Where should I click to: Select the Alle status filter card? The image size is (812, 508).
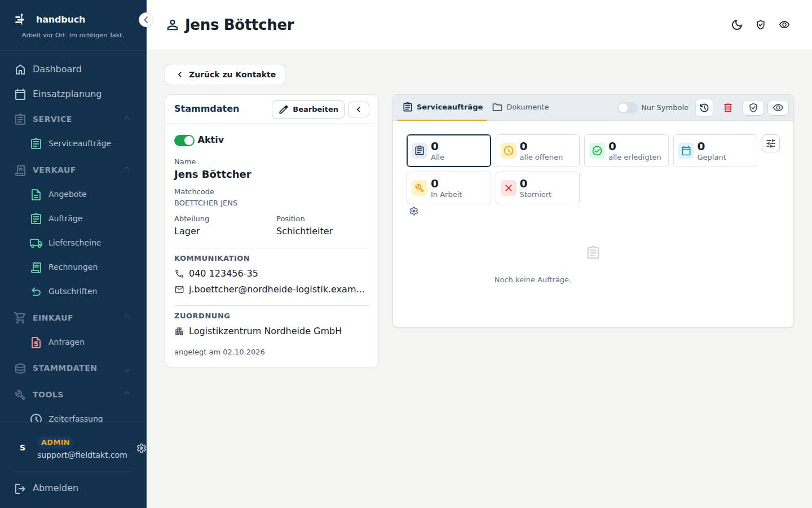click(x=449, y=151)
